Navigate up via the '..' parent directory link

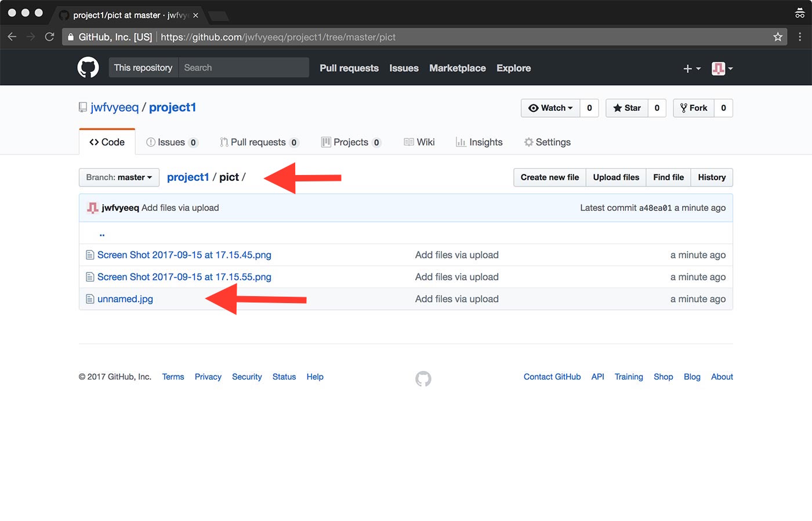[x=102, y=234]
